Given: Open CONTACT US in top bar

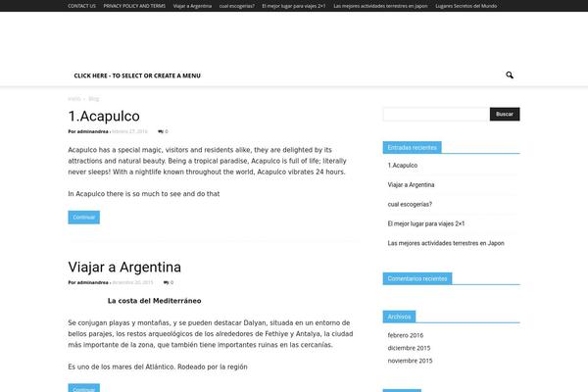Looking at the screenshot, I should (x=81, y=6).
